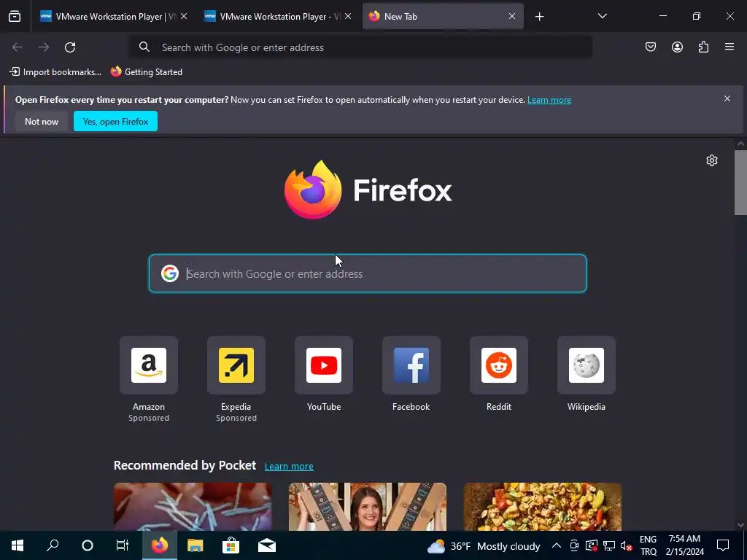Click Firefox icon on taskbar
The image size is (747, 560).
tap(160, 545)
